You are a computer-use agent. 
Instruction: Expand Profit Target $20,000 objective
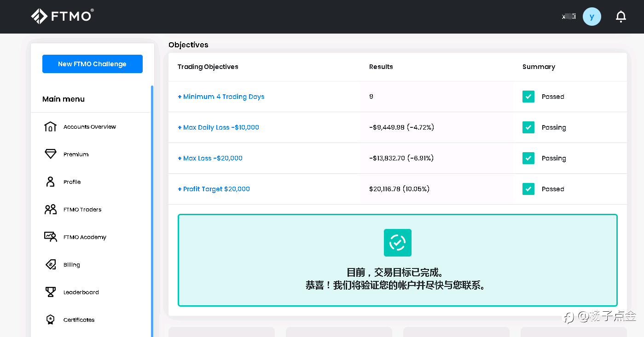pos(214,189)
